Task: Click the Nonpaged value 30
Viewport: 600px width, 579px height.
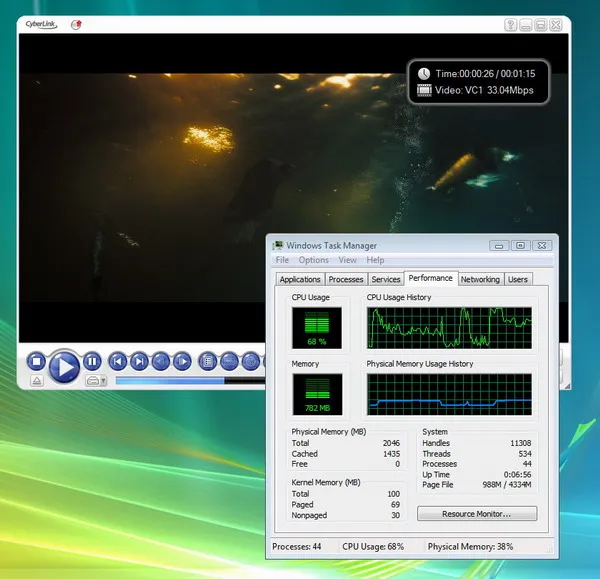Action: (x=395, y=515)
